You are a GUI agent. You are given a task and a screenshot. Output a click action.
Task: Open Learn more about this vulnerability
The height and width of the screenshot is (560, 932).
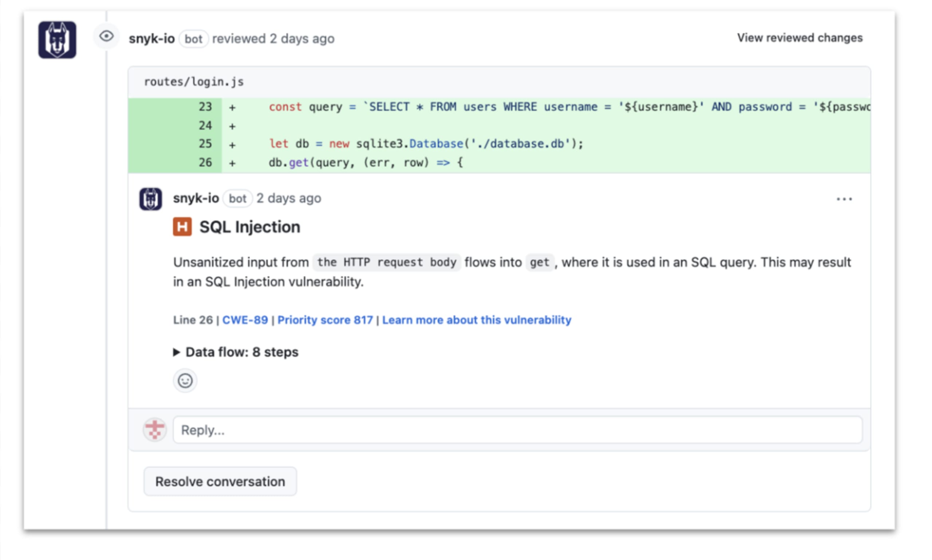(477, 320)
